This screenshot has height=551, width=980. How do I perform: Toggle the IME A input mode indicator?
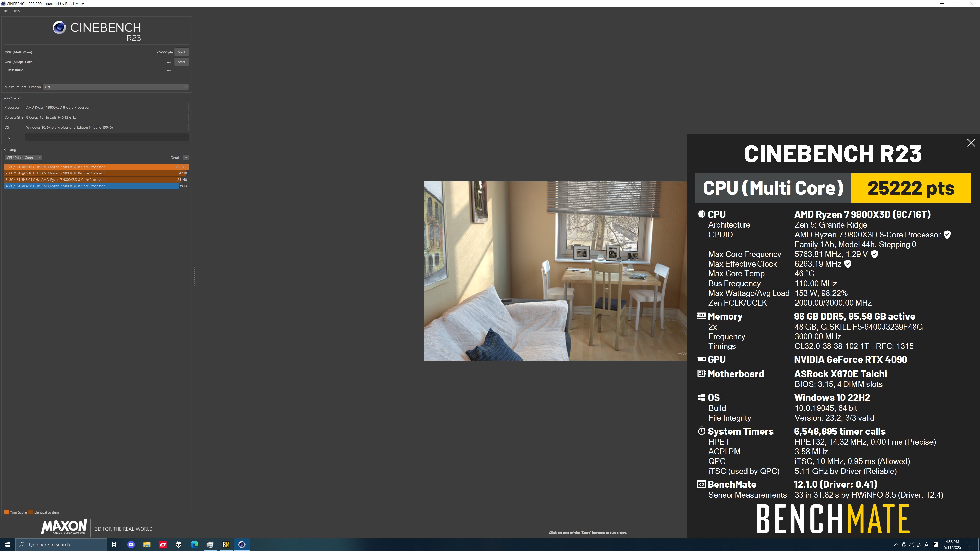pos(926,545)
